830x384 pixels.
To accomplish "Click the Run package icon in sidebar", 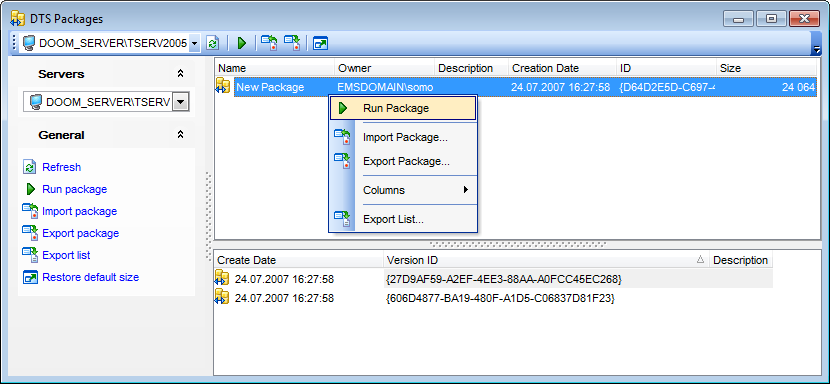I will click(x=31, y=189).
